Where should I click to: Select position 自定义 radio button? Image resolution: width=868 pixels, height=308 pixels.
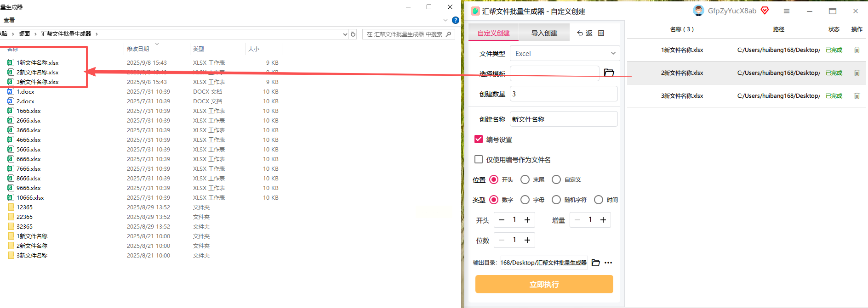[x=556, y=179]
